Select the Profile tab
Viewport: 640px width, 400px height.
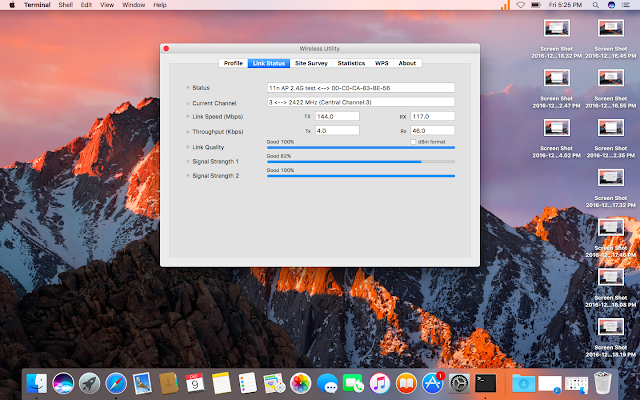click(233, 63)
